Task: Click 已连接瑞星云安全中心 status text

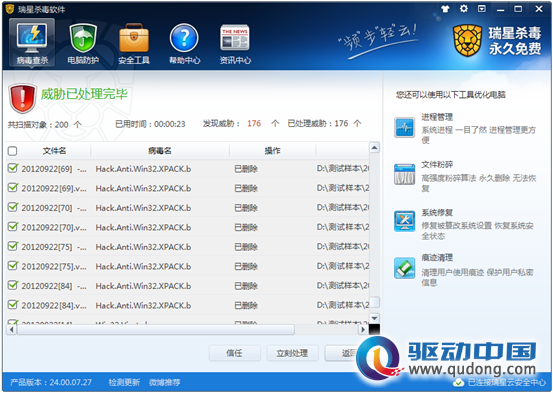Action: pyautogui.click(x=506, y=382)
